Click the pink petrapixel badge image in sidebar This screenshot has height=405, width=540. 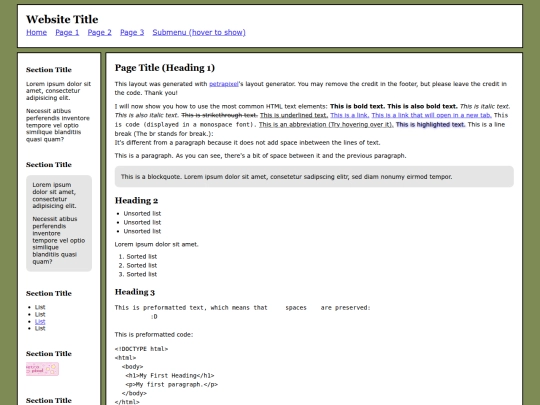[42, 369]
